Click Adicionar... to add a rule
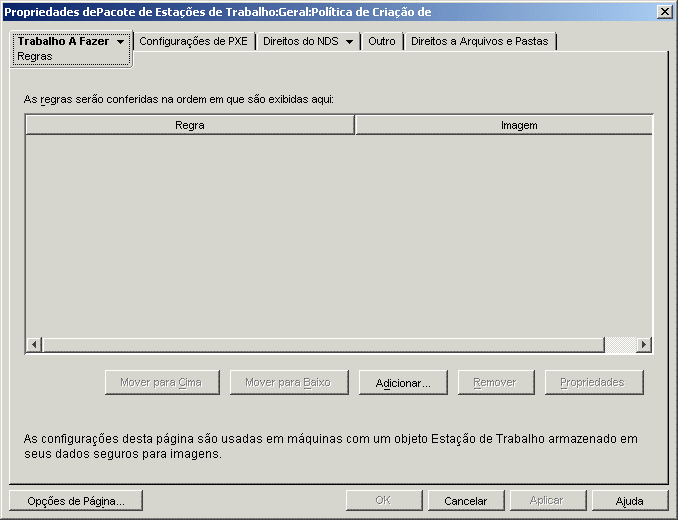 [x=403, y=382]
